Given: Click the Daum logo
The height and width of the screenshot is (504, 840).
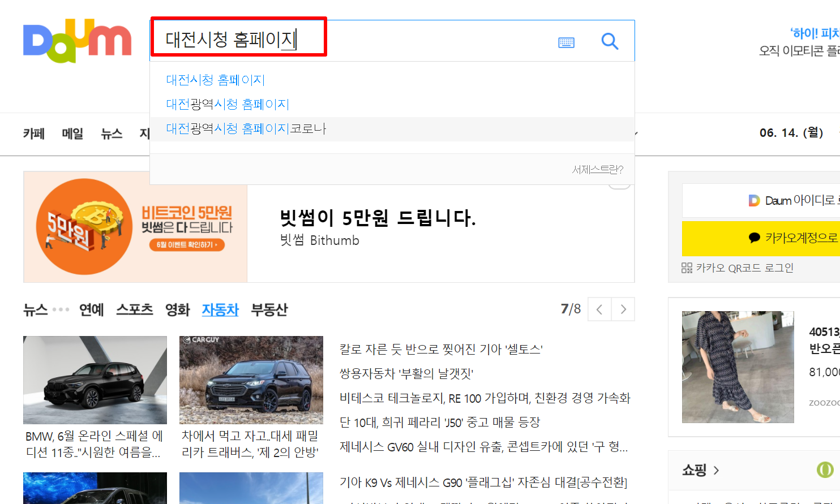Looking at the screenshot, I should [x=77, y=40].
